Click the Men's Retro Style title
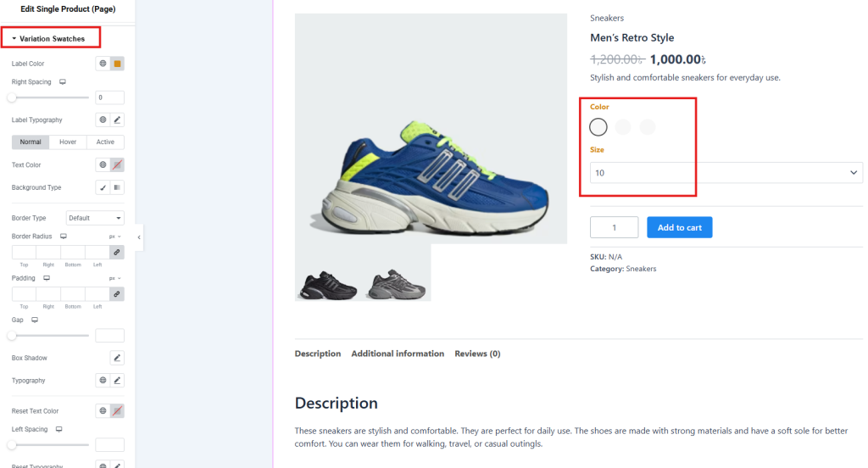 632,37
